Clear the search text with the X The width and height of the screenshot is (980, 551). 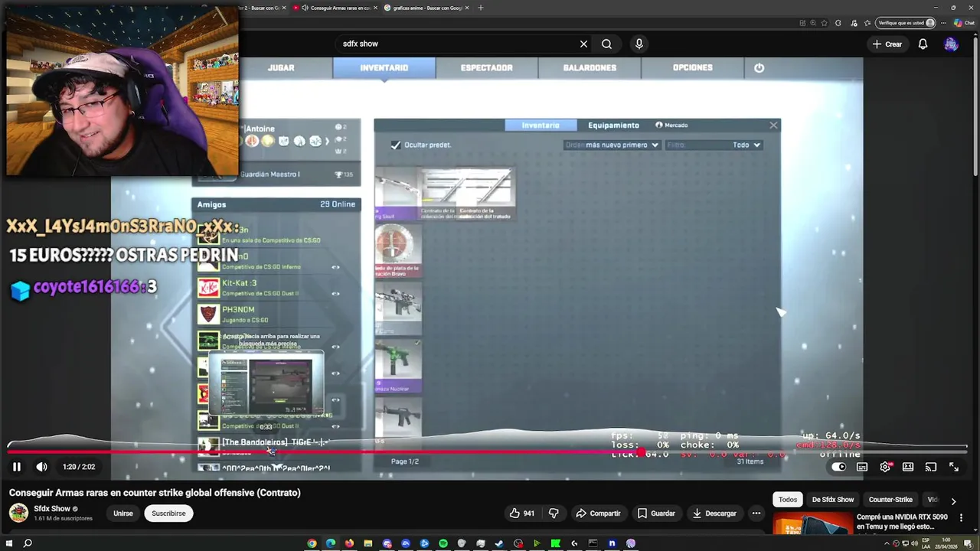pos(583,44)
